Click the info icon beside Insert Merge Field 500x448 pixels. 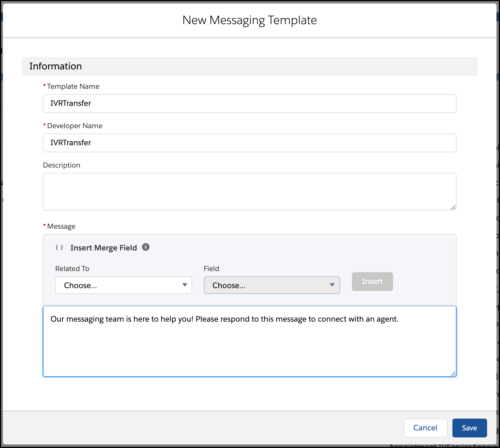click(x=146, y=247)
